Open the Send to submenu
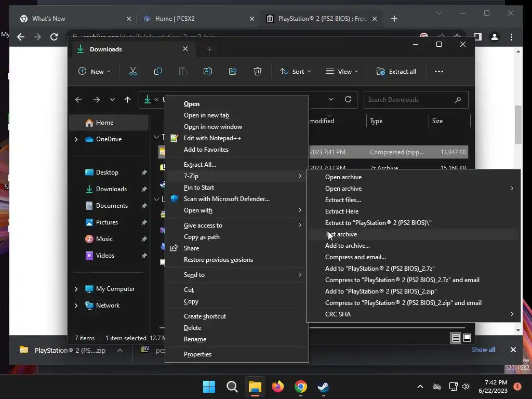This screenshot has height=399, width=532. pos(236,275)
